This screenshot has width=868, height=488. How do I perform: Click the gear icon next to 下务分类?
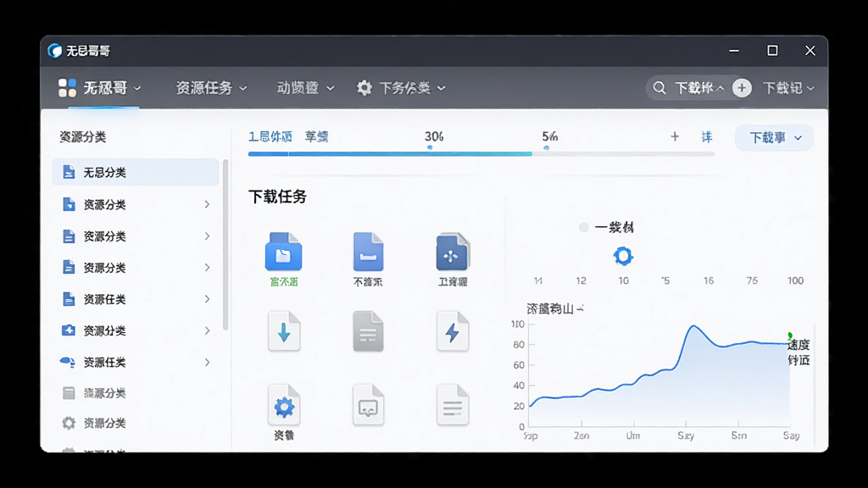point(364,87)
